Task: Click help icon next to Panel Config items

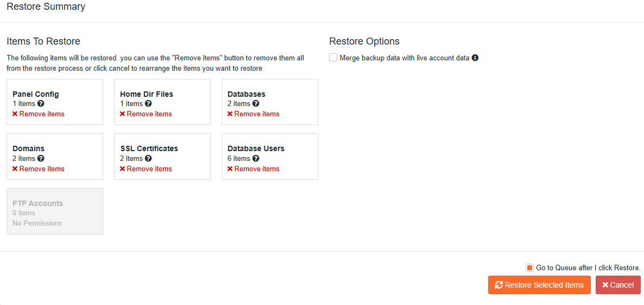Action: [x=41, y=104]
